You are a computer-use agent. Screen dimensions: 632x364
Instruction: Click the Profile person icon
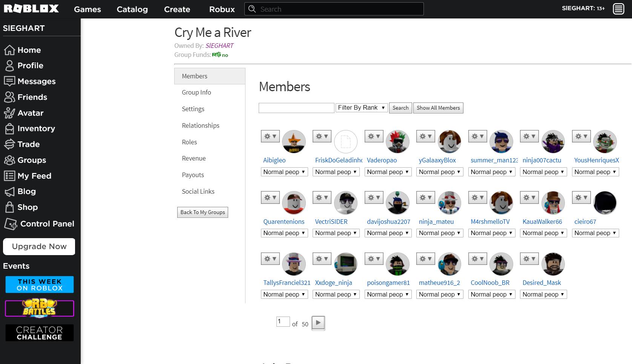9,66
